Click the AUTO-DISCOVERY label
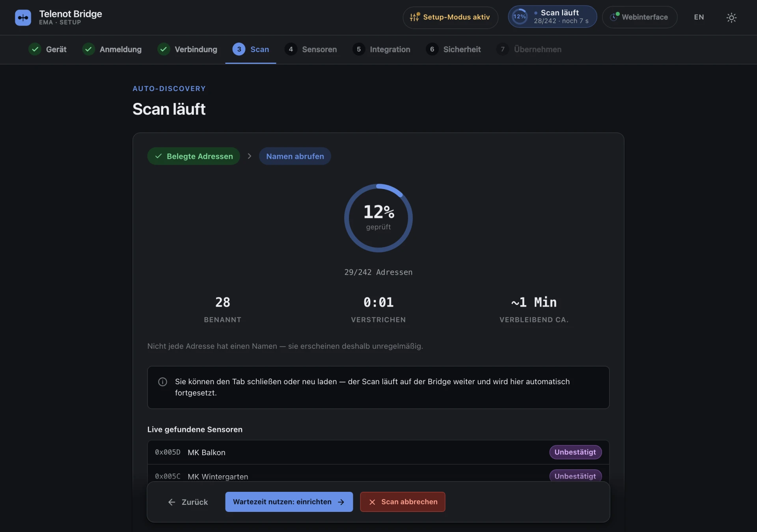Image resolution: width=757 pixels, height=532 pixels. 169,89
